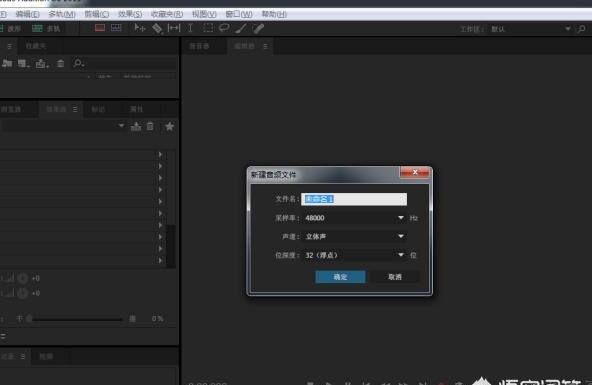Click the search magnifier in Files panel

pos(79,63)
